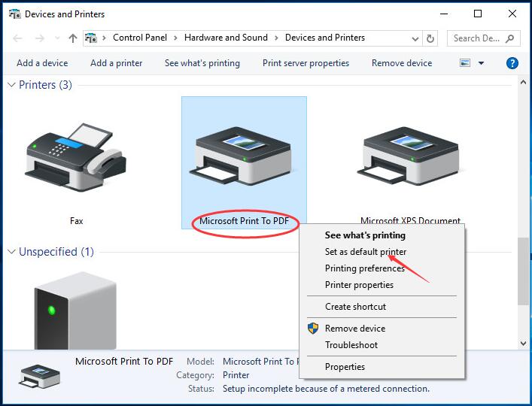Open the view options dropdown arrow
532x406 pixels.
coord(482,63)
